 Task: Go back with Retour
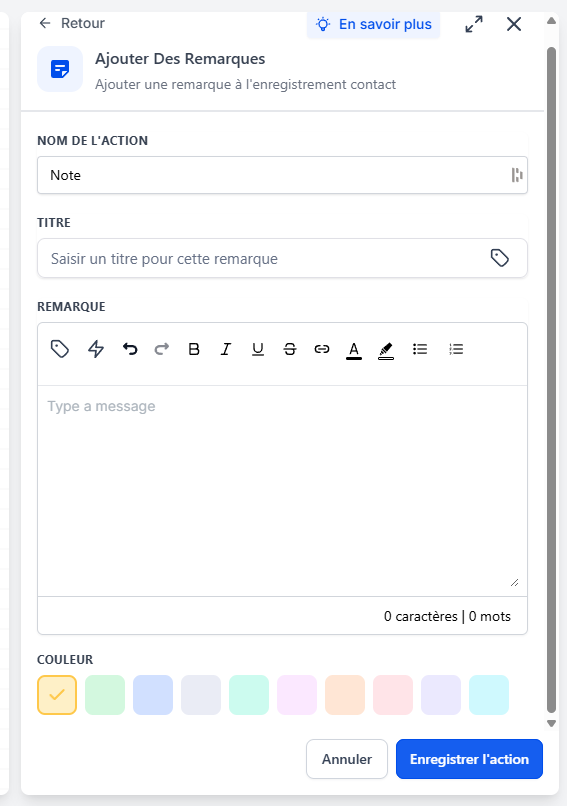pyautogui.click(x=72, y=23)
